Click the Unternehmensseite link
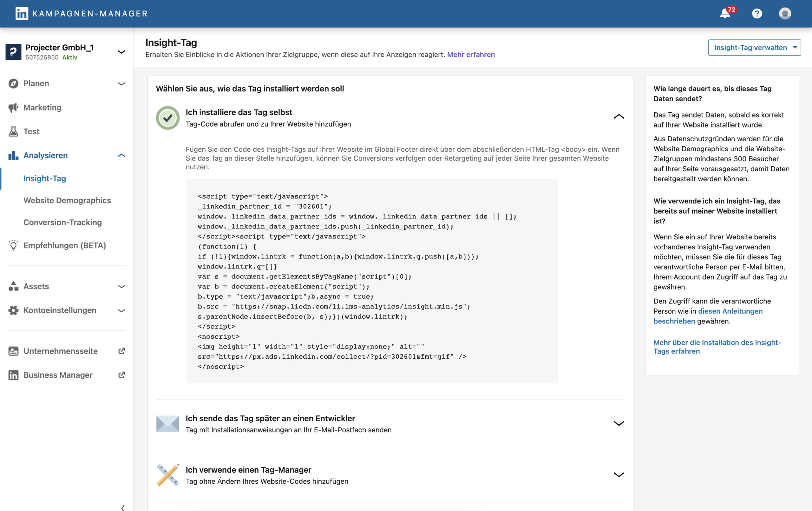The height and width of the screenshot is (511, 812). tap(60, 351)
